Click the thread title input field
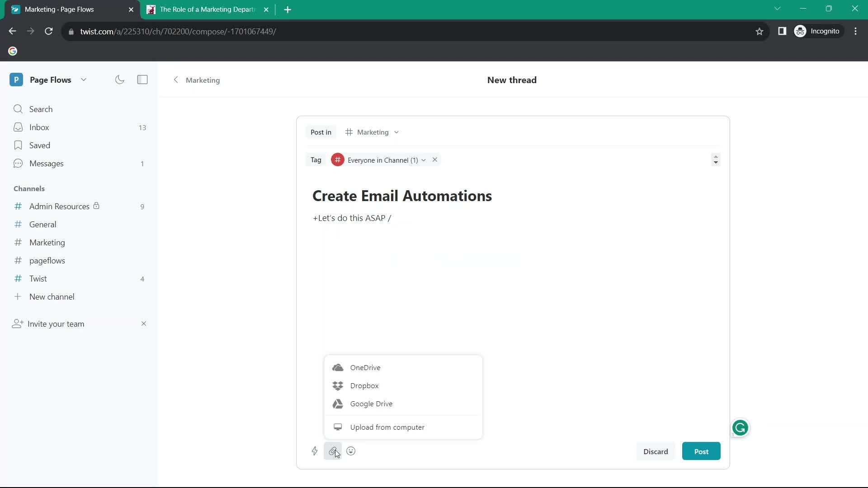This screenshot has height=488, width=868. 403,196
